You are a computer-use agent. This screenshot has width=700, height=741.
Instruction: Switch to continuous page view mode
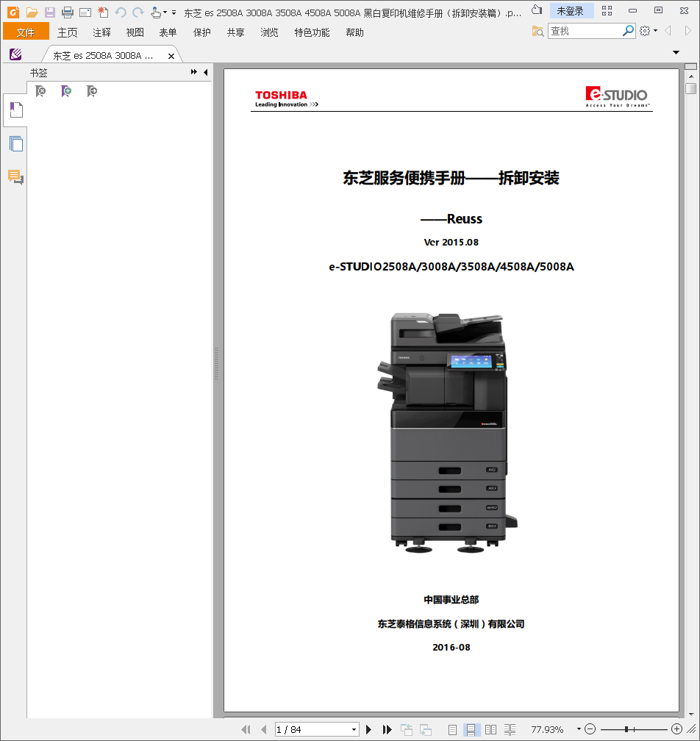[471, 730]
